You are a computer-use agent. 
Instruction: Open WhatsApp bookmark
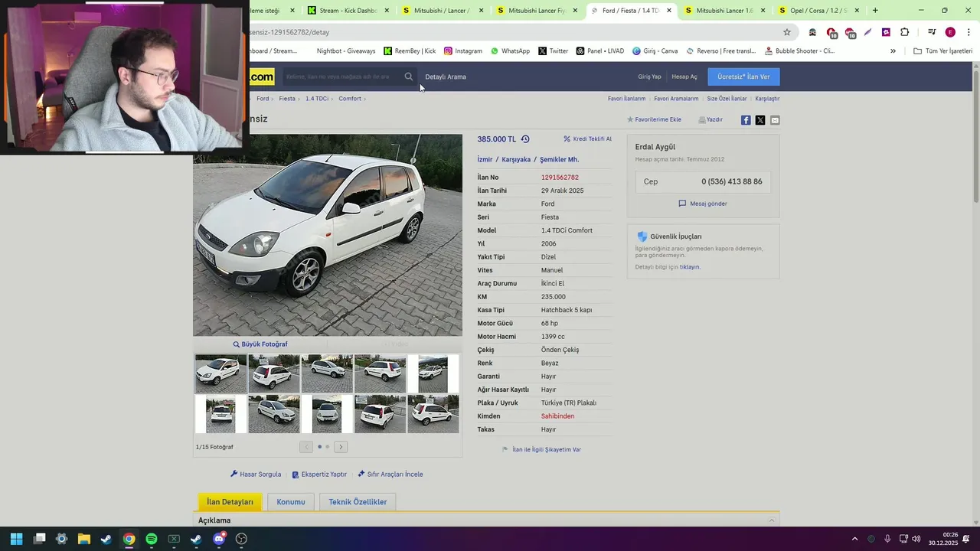pos(510,51)
